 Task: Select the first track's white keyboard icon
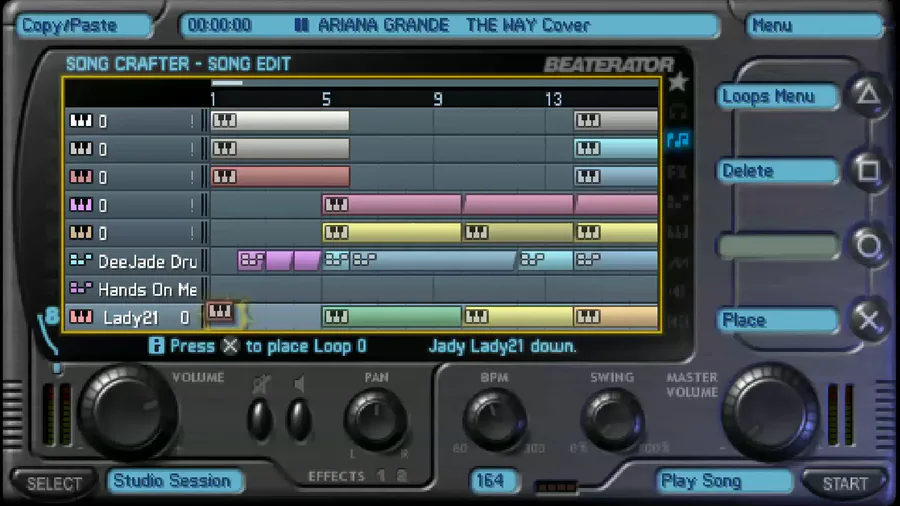pyautogui.click(x=80, y=120)
